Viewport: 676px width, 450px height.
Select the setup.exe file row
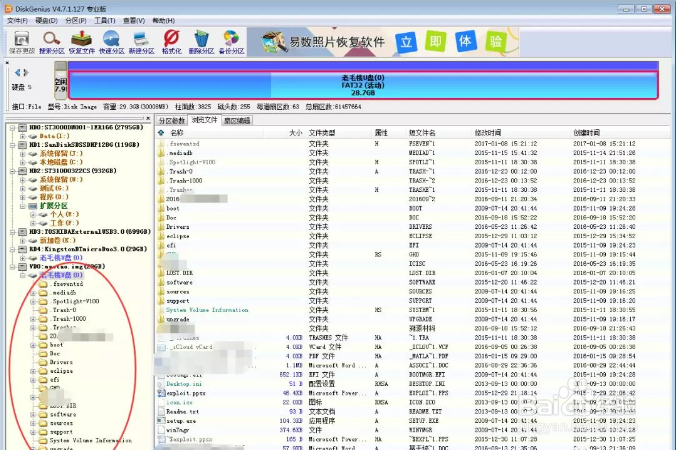tap(414, 421)
